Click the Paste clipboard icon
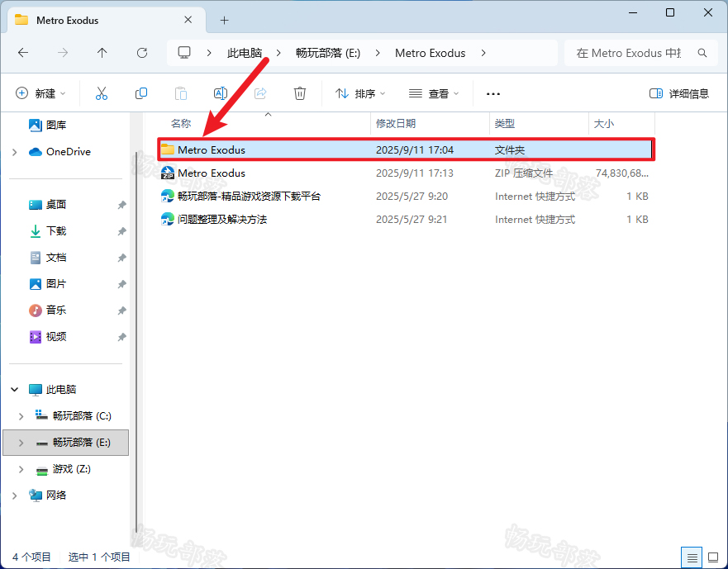Viewport: 728px width, 569px height. tap(181, 93)
